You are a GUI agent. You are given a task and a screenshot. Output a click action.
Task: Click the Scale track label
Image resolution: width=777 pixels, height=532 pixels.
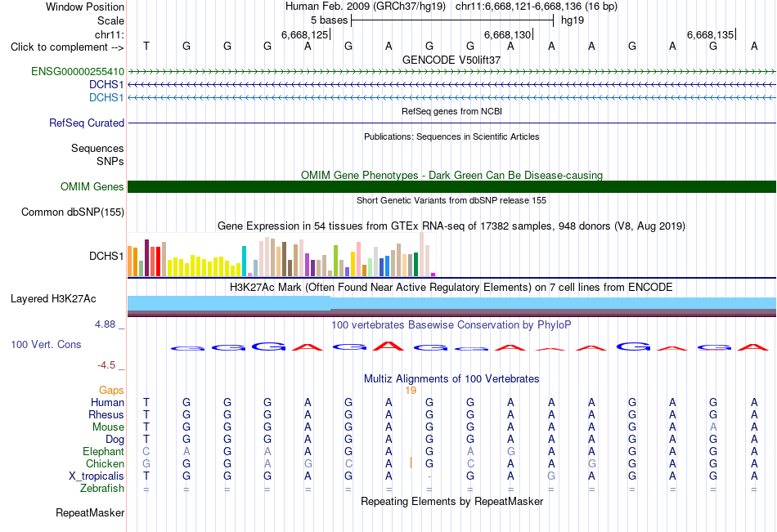[x=110, y=20]
